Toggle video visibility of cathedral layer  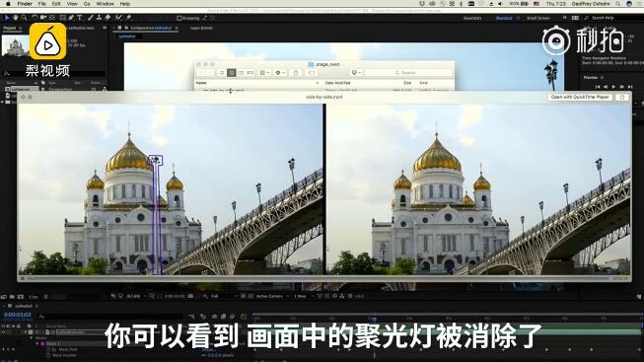point(4,332)
